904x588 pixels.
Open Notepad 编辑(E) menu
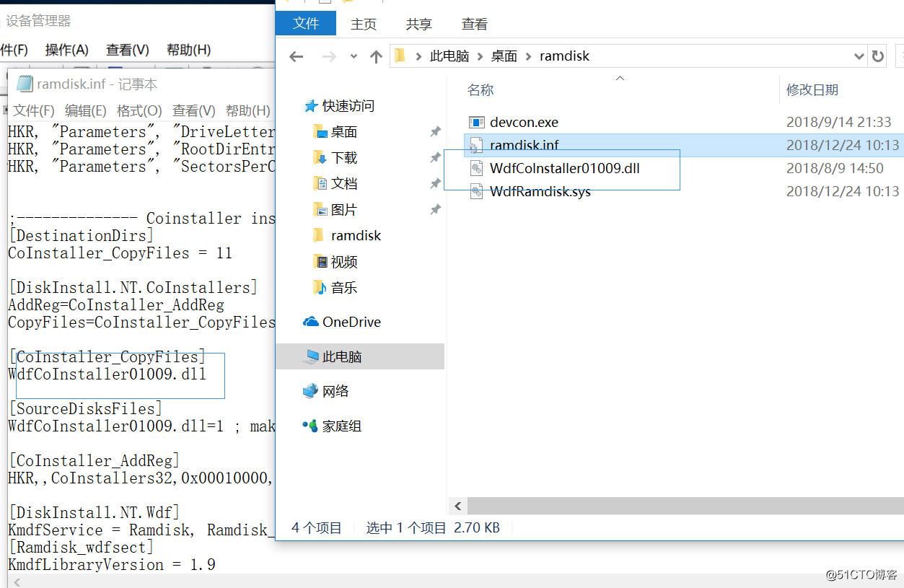85,111
